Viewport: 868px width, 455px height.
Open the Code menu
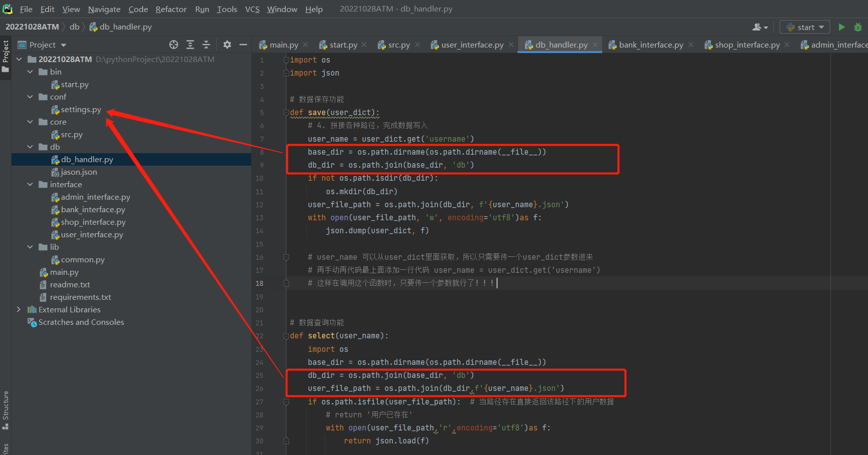click(138, 9)
